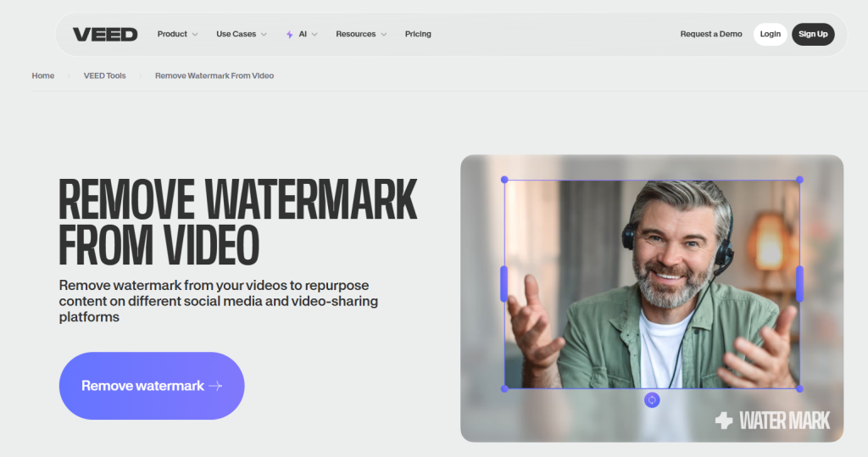Screen dimensions: 868x457
Task: Click the bottom-right corner handle of selection
Action: [x=799, y=389]
